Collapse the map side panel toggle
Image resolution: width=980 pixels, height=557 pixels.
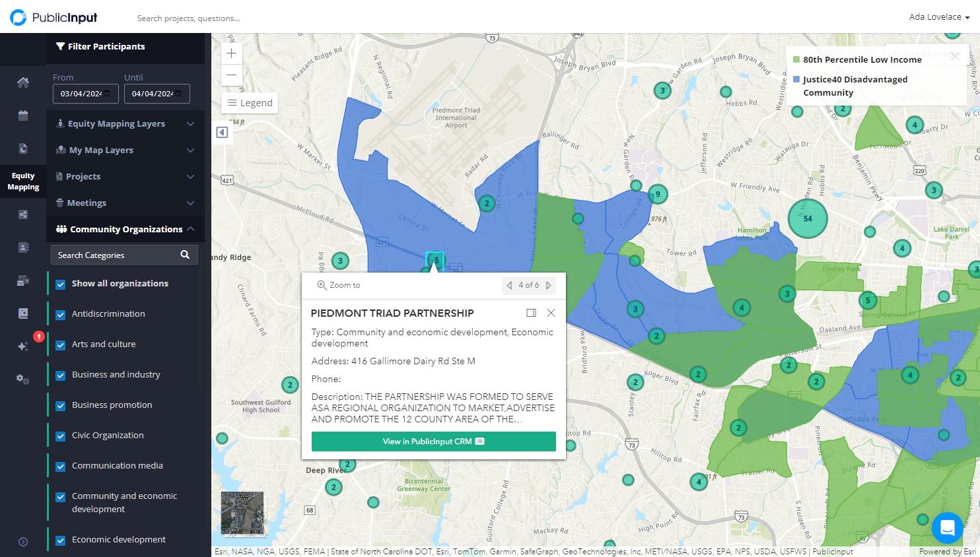point(223,133)
